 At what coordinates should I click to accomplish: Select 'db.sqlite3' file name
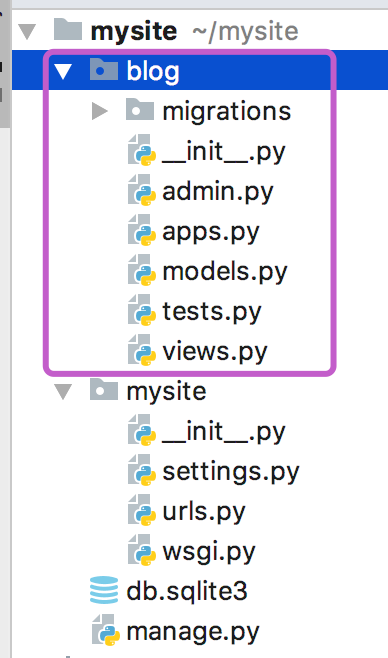(187, 592)
